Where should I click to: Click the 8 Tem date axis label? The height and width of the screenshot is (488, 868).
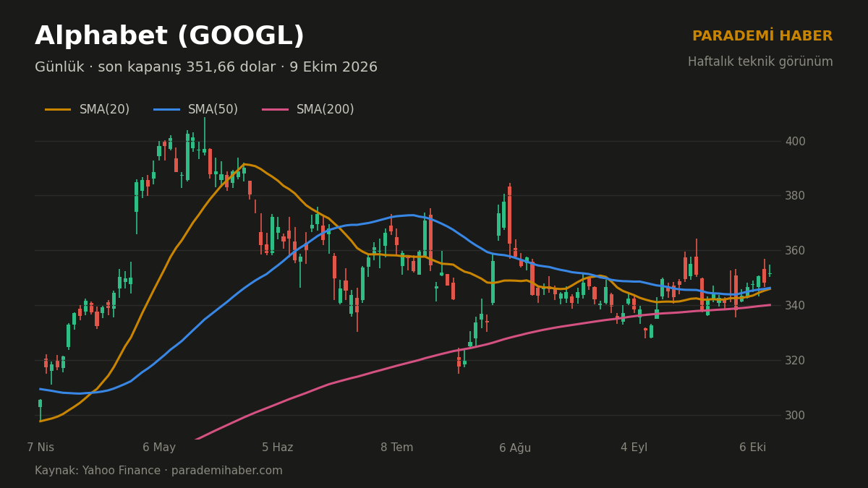point(397,448)
